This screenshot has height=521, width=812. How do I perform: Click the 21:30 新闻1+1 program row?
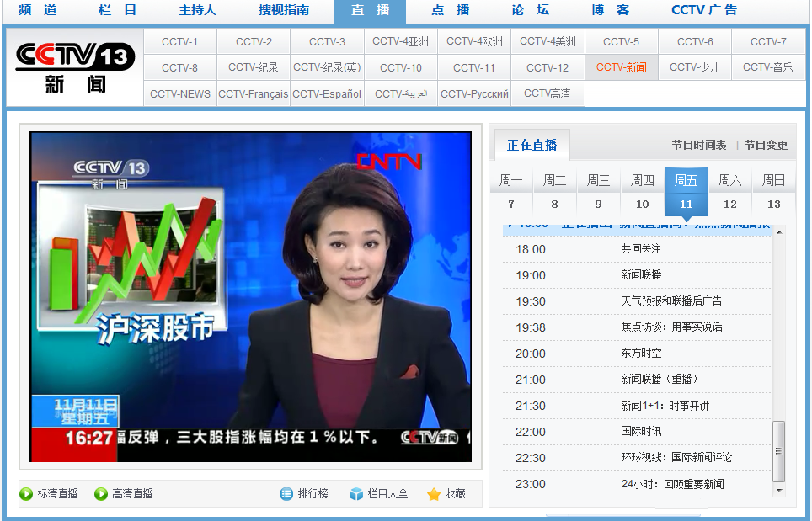(637, 407)
